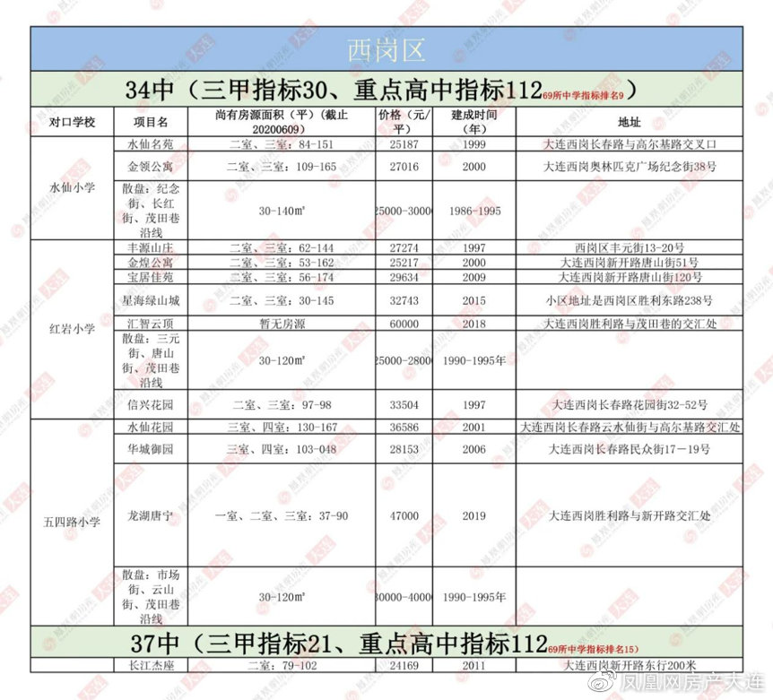Select the 暂无房源 cell for 汇智云顶

pos(278,324)
